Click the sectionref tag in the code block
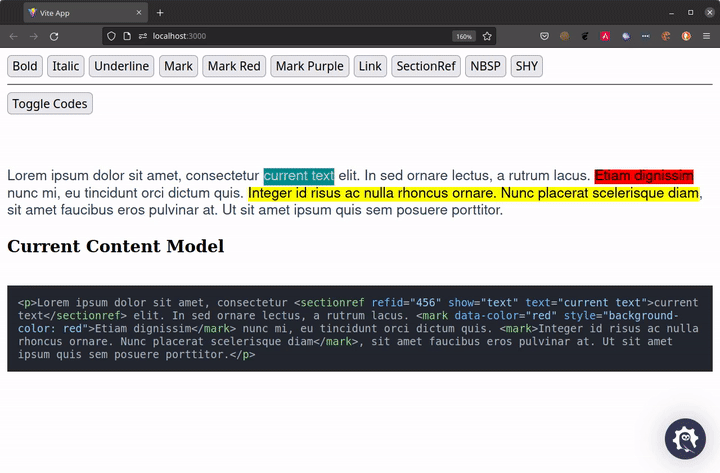Viewport: 720px width, 473px height. (x=332, y=303)
